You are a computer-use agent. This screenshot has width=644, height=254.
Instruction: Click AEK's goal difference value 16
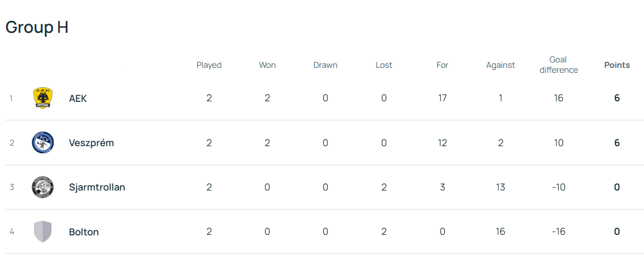(x=558, y=99)
